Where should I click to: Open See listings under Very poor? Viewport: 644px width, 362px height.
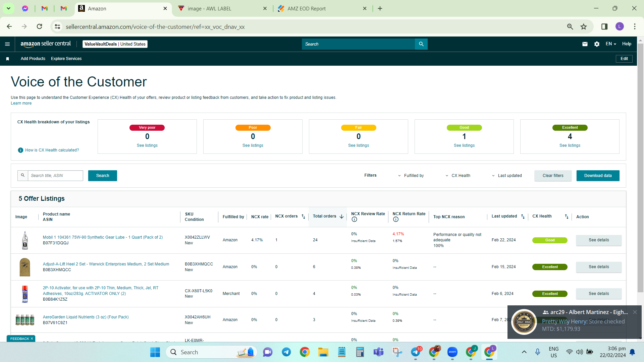coord(147,145)
